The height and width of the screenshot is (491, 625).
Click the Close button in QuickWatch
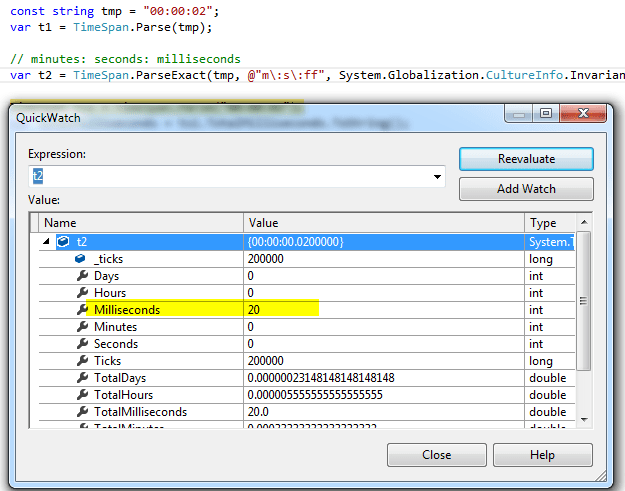tap(436, 455)
